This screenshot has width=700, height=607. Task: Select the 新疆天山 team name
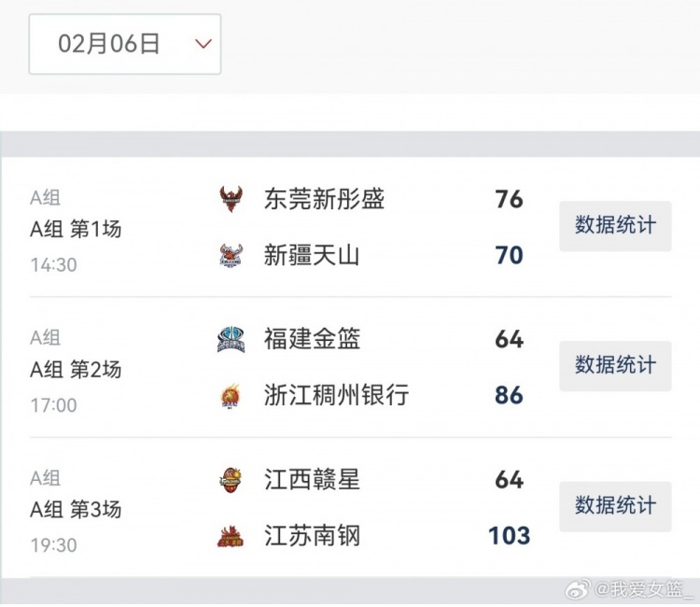coord(312,255)
